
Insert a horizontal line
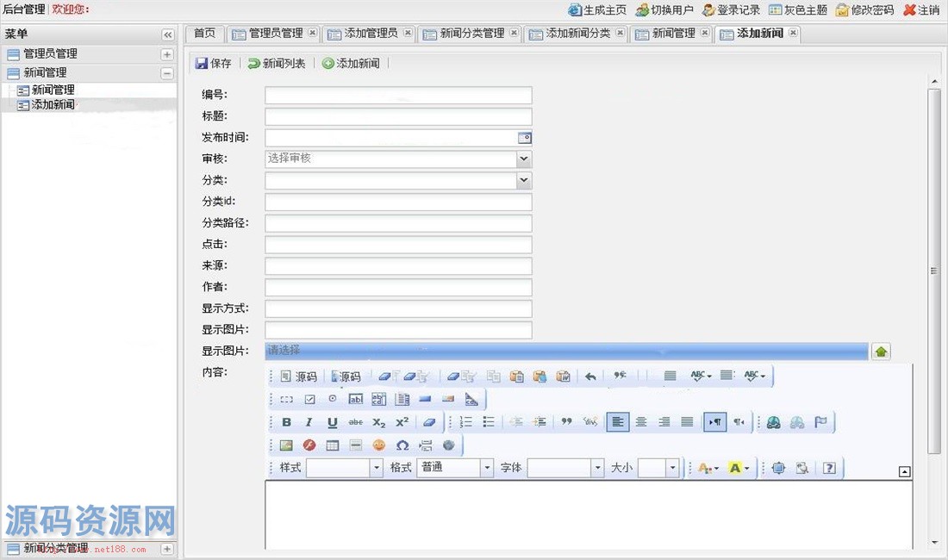pyautogui.click(x=355, y=445)
